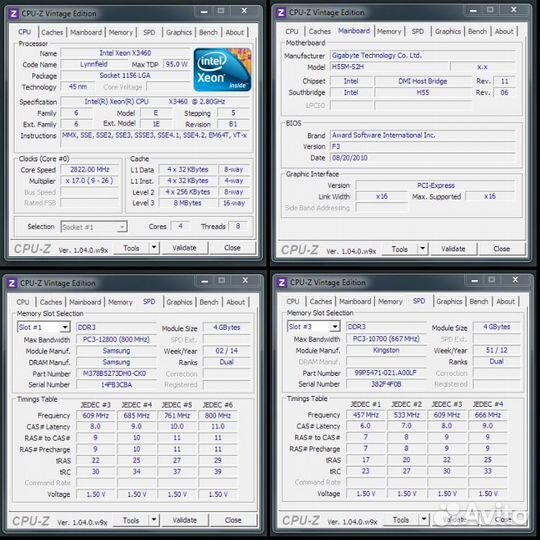Expand the Tools arrow in the Slot #1 Samsung window
This screenshot has width=540, height=540.
coord(154,519)
